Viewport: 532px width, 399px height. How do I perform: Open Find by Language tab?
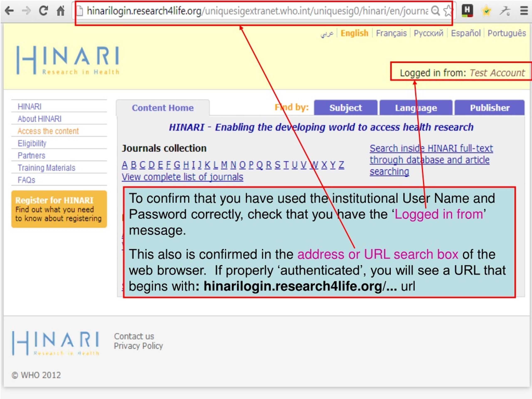416,108
